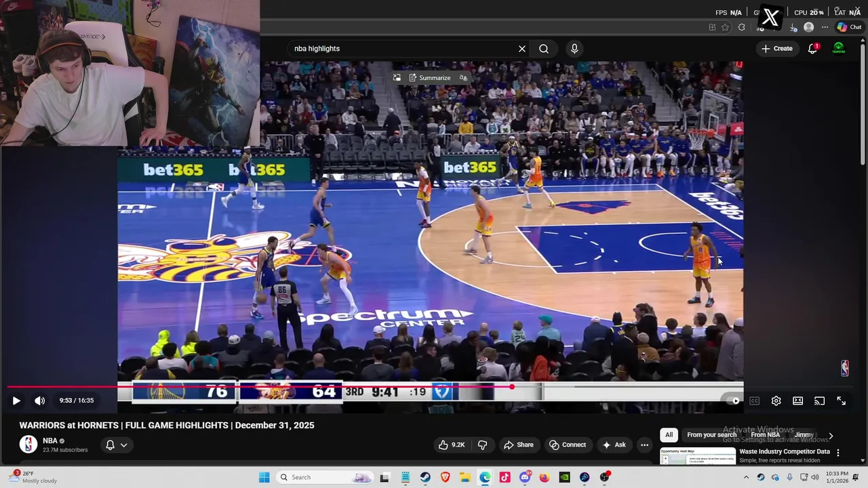The height and width of the screenshot is (488, 868).
Task: Cast video with Play on TV icon
Action: [819, 401]
